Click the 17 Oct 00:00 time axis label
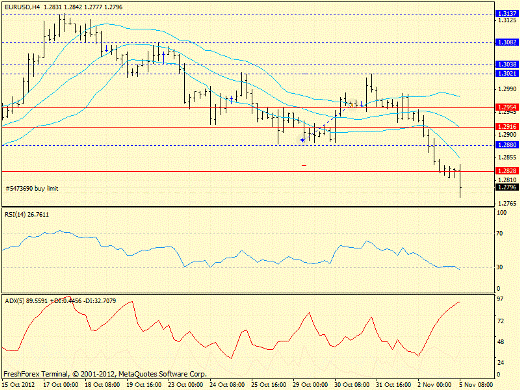Screen dimensions: 520x390 click(61, 385)
